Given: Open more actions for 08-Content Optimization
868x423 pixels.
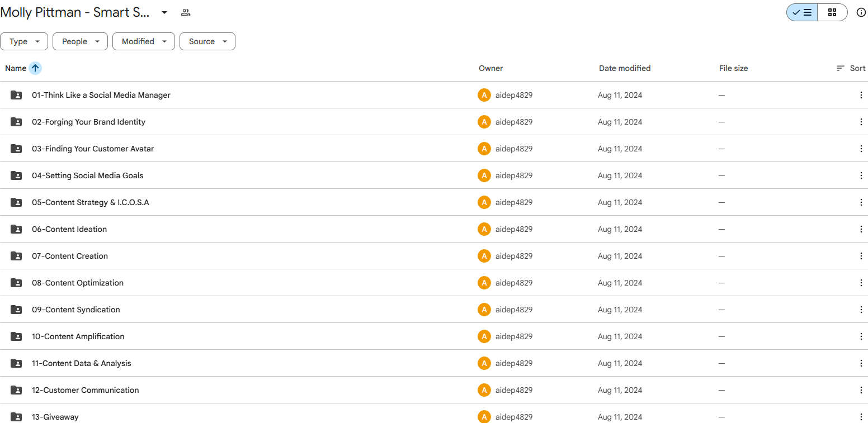Looking at the screenshot, I should [x=861, y=283].
